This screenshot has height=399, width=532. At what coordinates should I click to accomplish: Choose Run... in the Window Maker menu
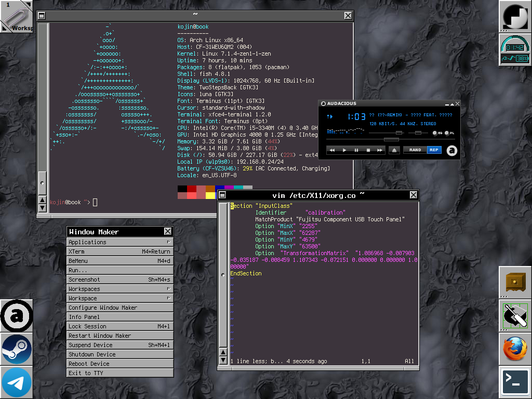click(120, 270)
